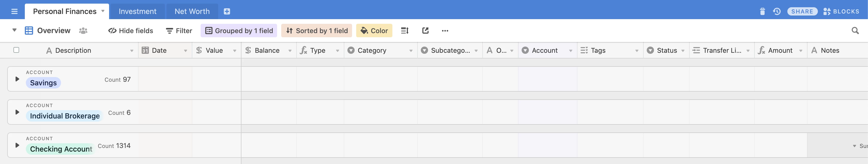Tick the select-all checkbox in header
868x164 pixels.
(x=16, y=50)
